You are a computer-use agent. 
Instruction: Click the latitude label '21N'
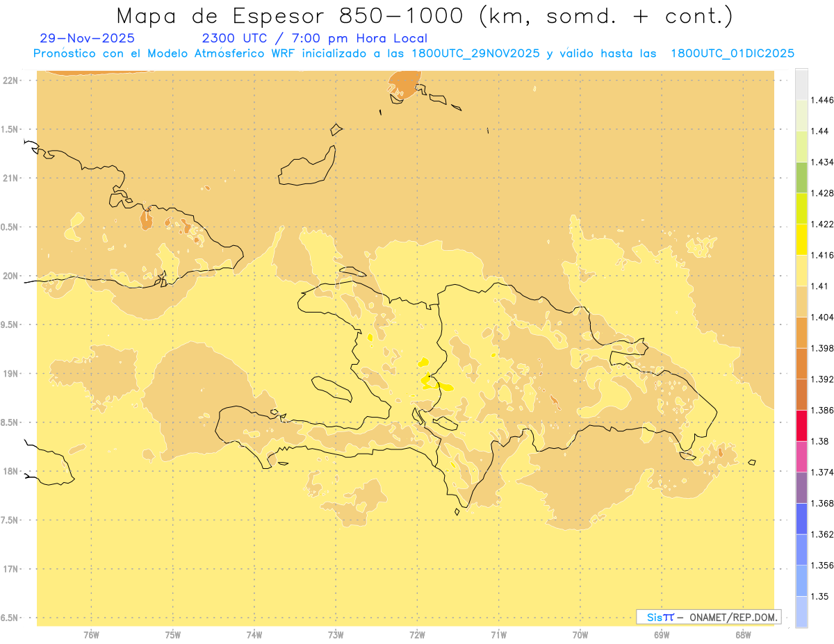(12, 178)
